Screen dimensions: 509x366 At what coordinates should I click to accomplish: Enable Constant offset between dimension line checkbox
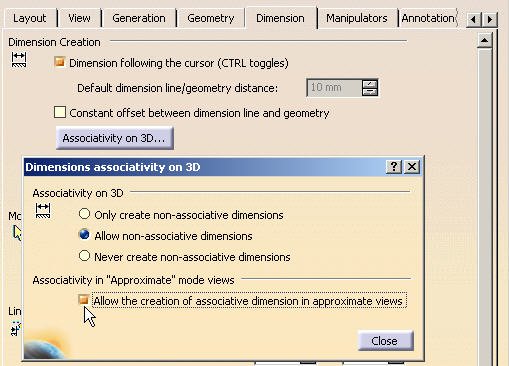click(60, 112)
